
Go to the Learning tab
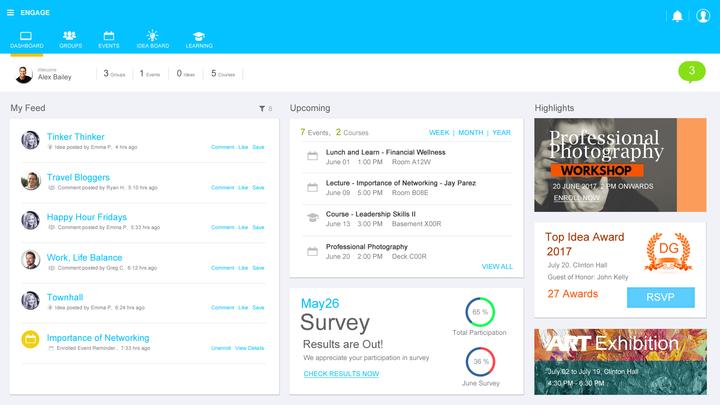click(x=198, y=40)
